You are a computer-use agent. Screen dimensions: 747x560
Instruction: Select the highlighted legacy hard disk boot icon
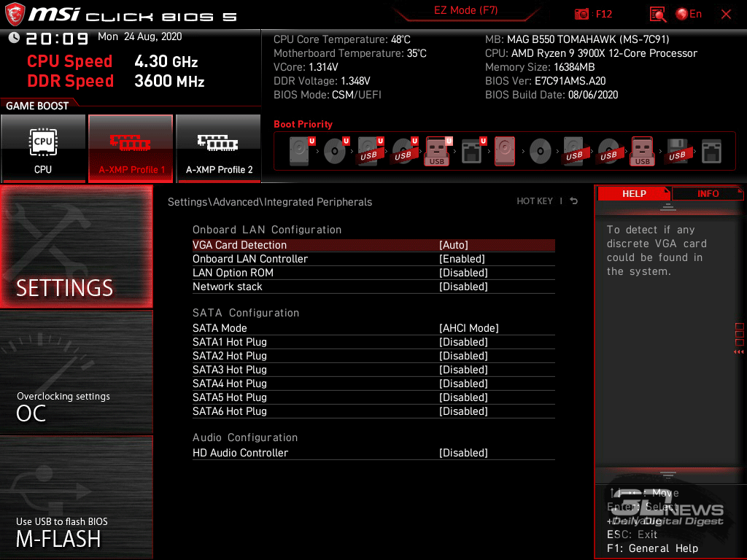coord(505,151)
